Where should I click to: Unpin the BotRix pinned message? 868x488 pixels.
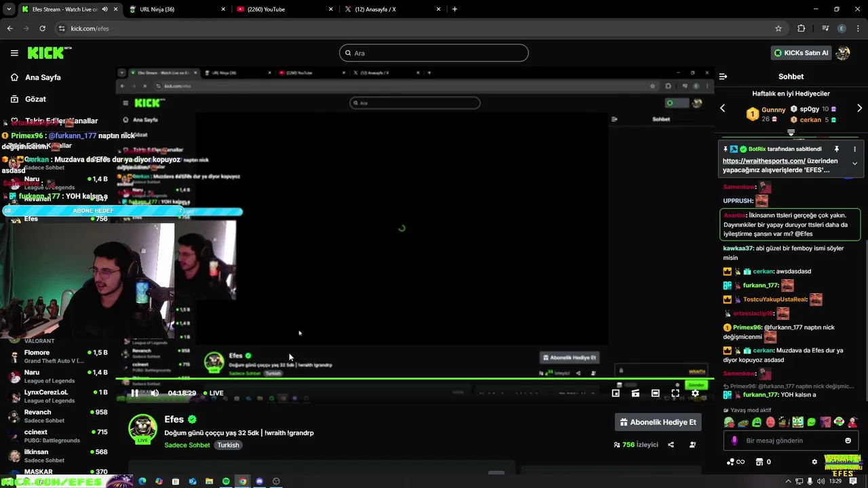(x=836, y=149)
